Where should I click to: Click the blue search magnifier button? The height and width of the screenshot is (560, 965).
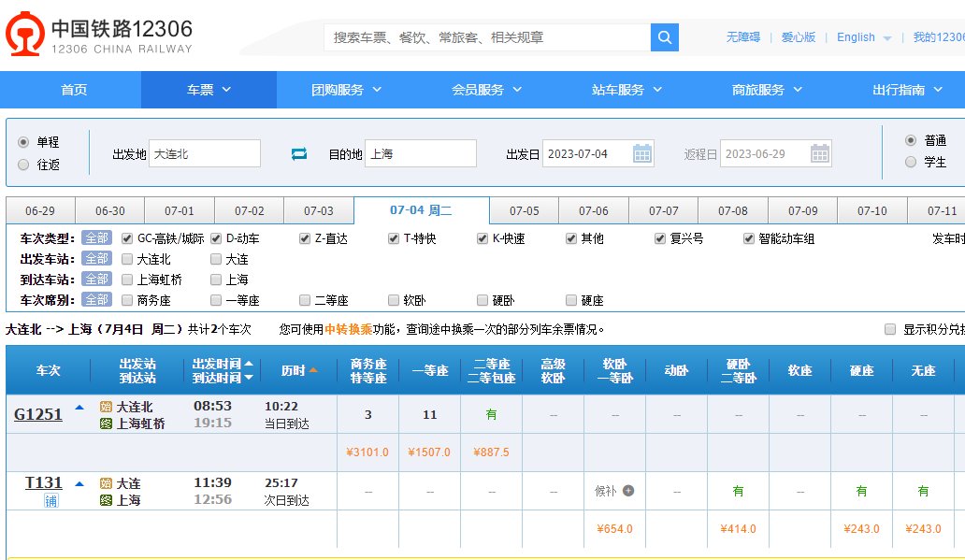tap(665, 37)
